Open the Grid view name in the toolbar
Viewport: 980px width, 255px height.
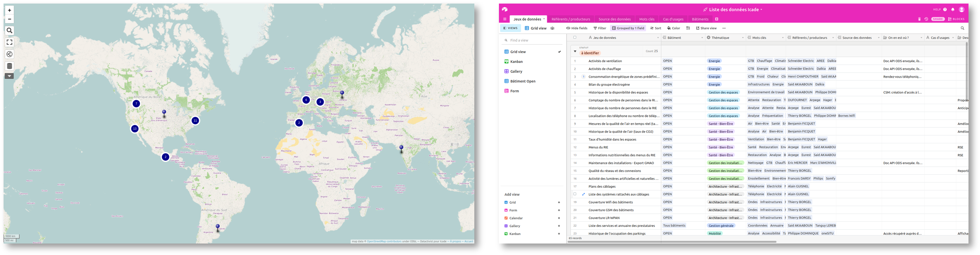coord(535,28)
